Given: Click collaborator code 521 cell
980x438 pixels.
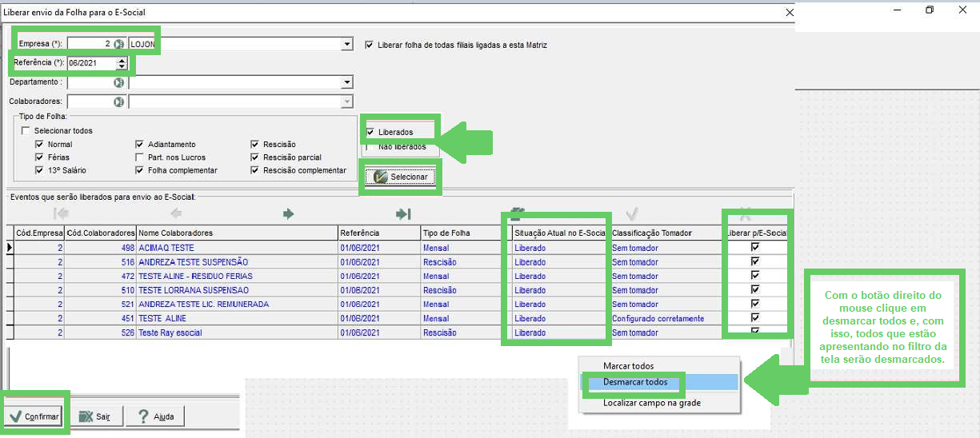Looking at the screenshot, I should tap(100, 304).
